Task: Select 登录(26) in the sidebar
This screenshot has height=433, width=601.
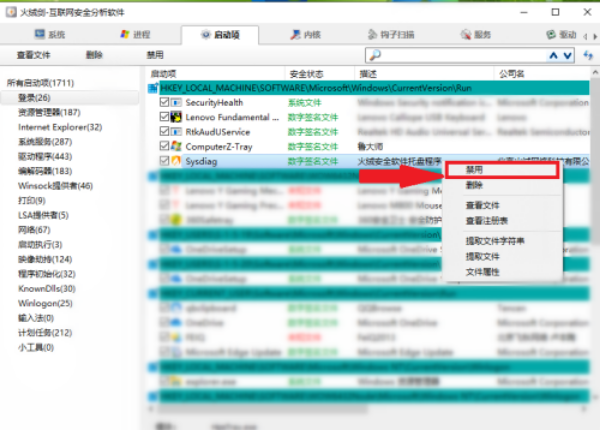Action: tap(69, 98)
